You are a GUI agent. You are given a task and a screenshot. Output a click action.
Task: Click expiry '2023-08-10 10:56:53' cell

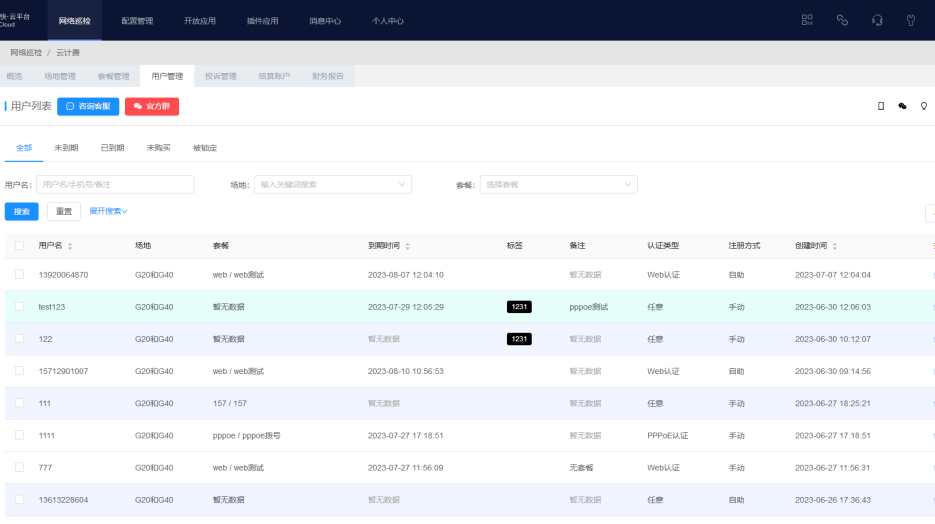click(405, 371)
